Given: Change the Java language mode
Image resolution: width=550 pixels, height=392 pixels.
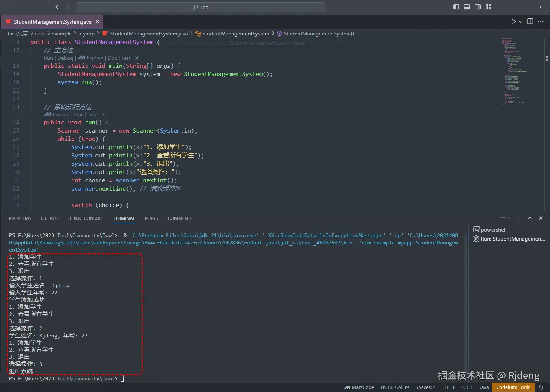Looking at the screenshot, I should tap(484, 387).
